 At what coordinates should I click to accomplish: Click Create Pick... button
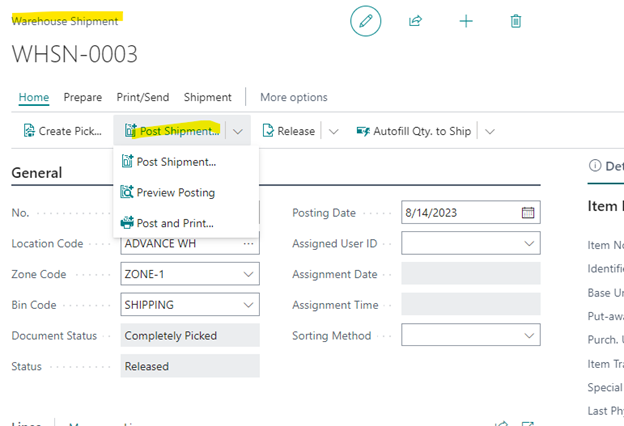62,131
